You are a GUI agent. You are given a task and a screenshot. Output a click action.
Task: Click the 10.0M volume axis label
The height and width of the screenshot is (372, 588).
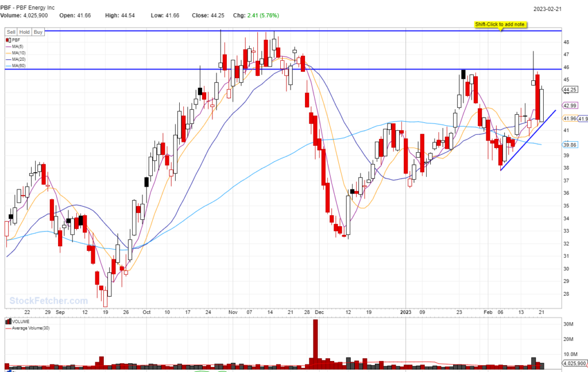(x=570, y=354)
